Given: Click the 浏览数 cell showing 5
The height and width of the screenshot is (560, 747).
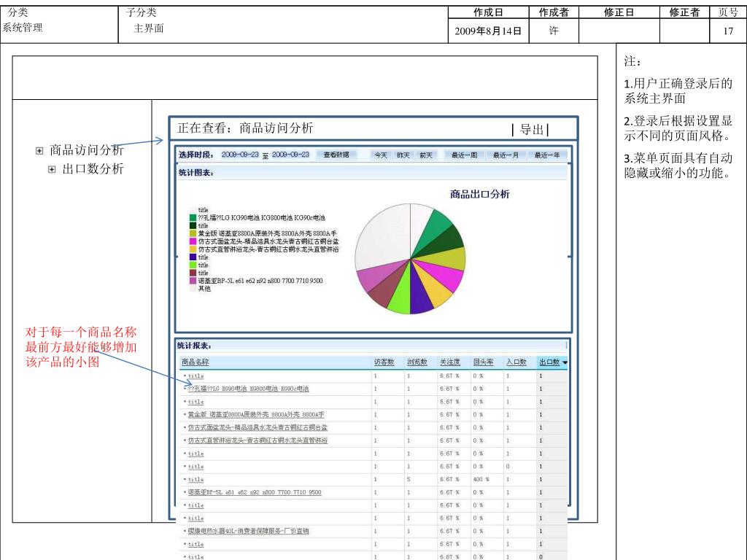Looking at the screenshot, I should (x=409, y=480).
